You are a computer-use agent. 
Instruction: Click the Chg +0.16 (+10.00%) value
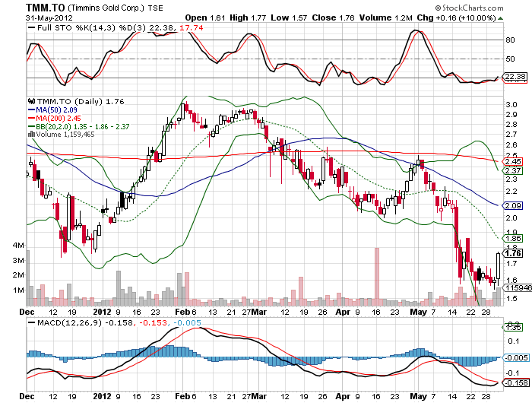[456, 17]
